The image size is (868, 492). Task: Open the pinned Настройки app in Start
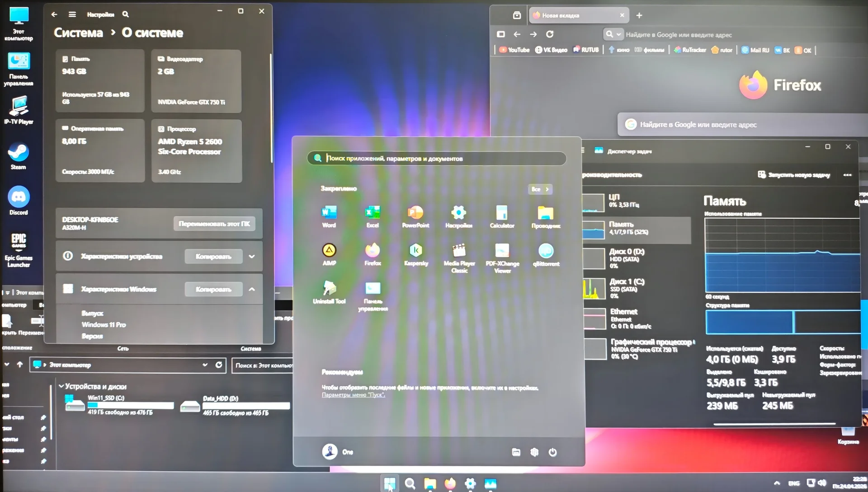coord(458,216)
